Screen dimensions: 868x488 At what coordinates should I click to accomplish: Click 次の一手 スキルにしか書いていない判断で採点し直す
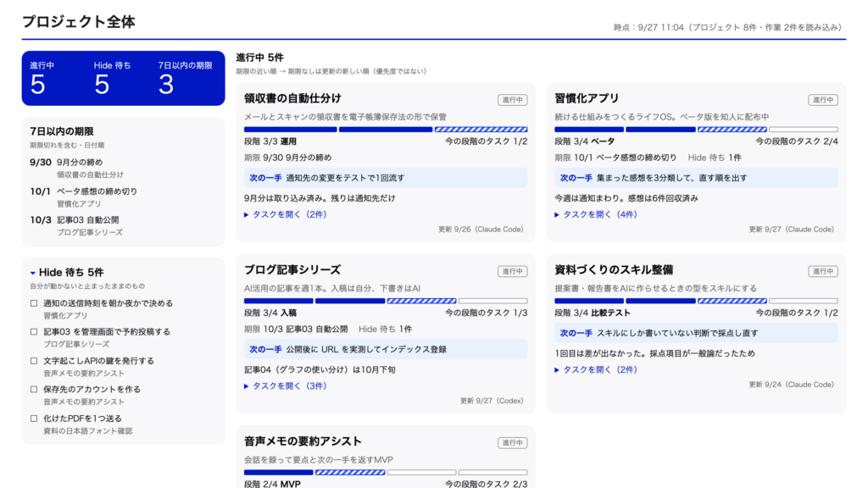coord(697,333)
